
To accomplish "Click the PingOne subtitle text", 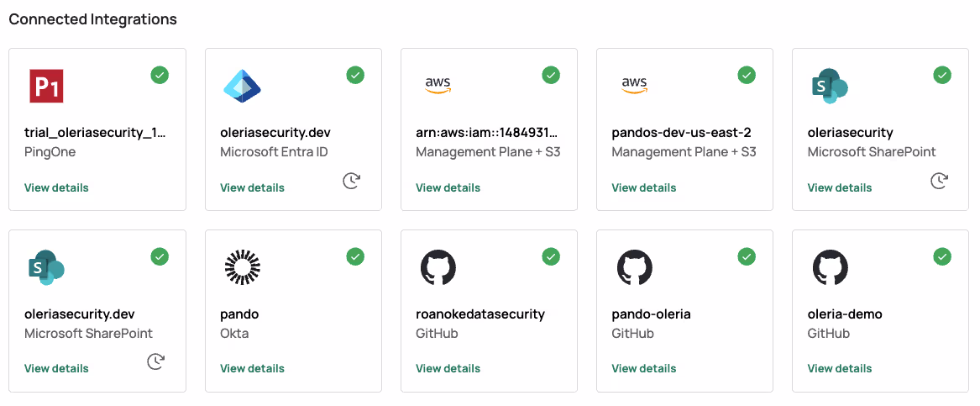I will [x=50, y=152].
